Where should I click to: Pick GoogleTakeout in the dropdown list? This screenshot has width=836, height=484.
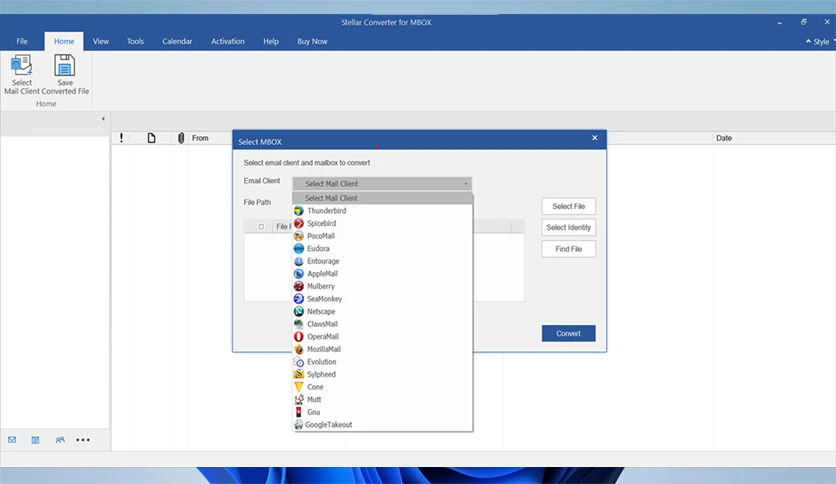click(x=382, y=425)
